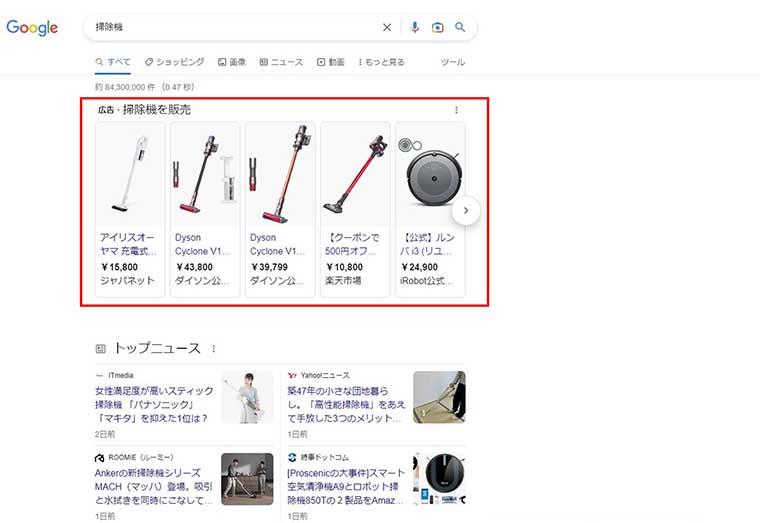The width and height of the screenshot is (760, 523).
Task: Open 時事ドットコム article about Proscenic
Action: pos(346,486)
